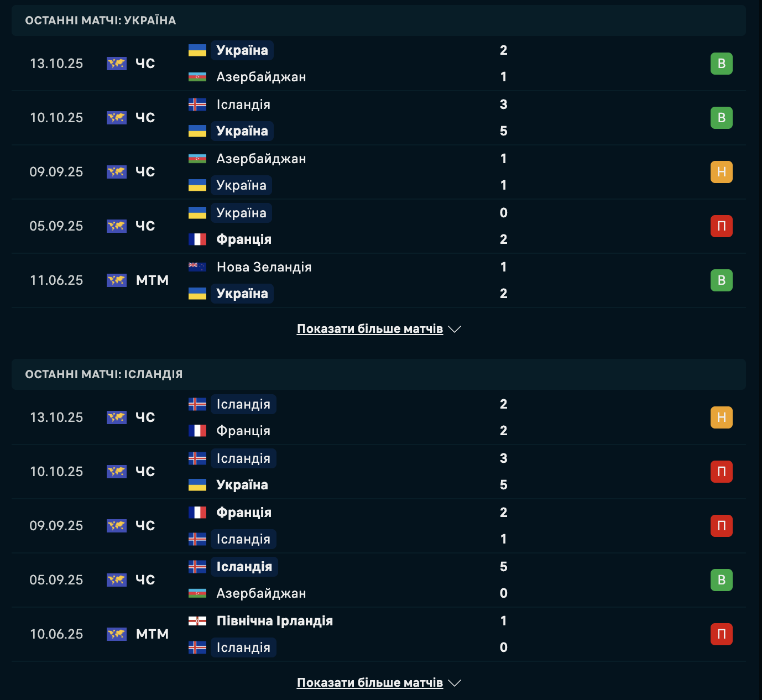Screen dimensions: 762x700
Task: Click the France flag in the Ukraine 0–2 match
Action: click(197, 239)
